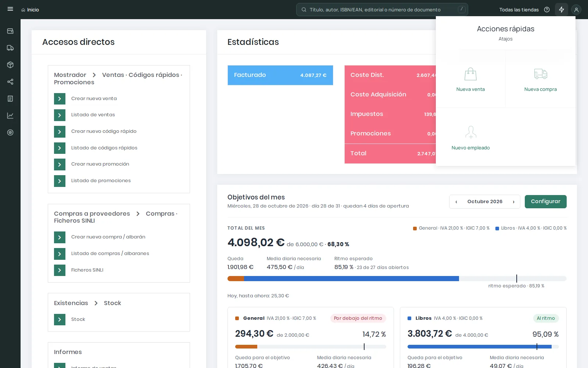Click arrow beside Crear nueva venta
588x368 pixels.
click(x=60, y=99)
